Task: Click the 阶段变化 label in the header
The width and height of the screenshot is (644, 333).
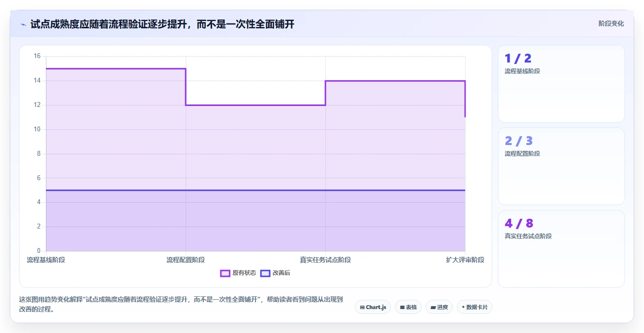Action: (611, 23)
